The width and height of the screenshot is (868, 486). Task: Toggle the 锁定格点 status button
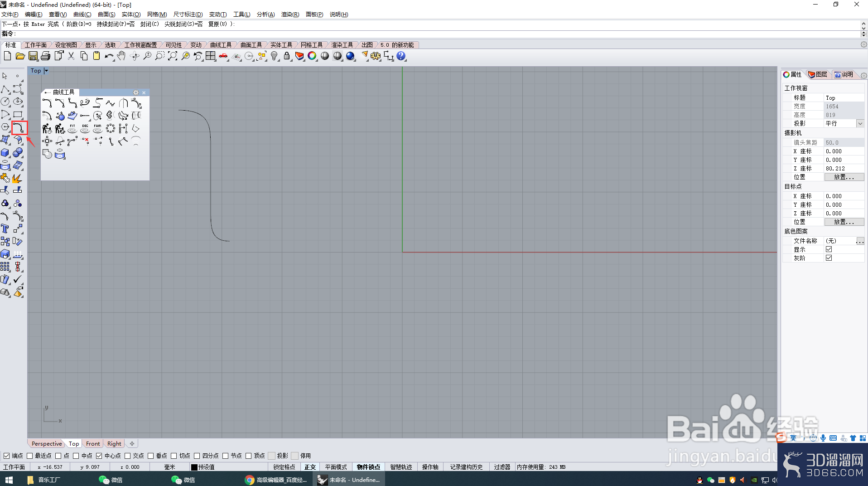284,467
